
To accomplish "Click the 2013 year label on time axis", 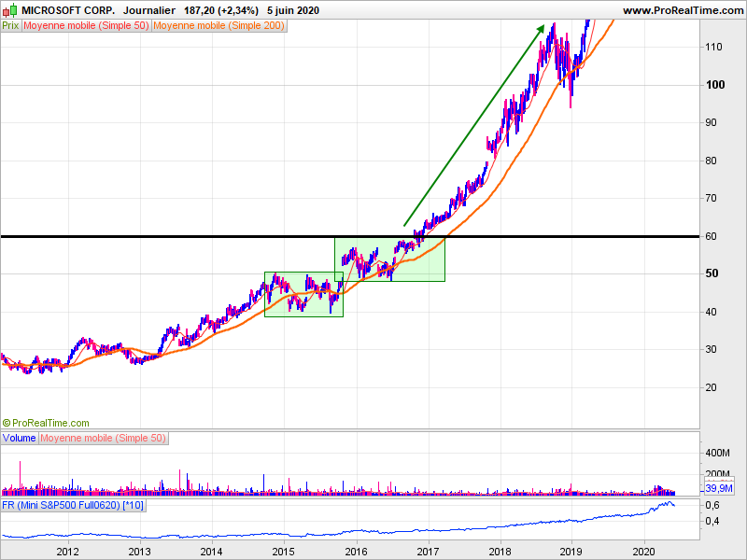I will 139,552.
